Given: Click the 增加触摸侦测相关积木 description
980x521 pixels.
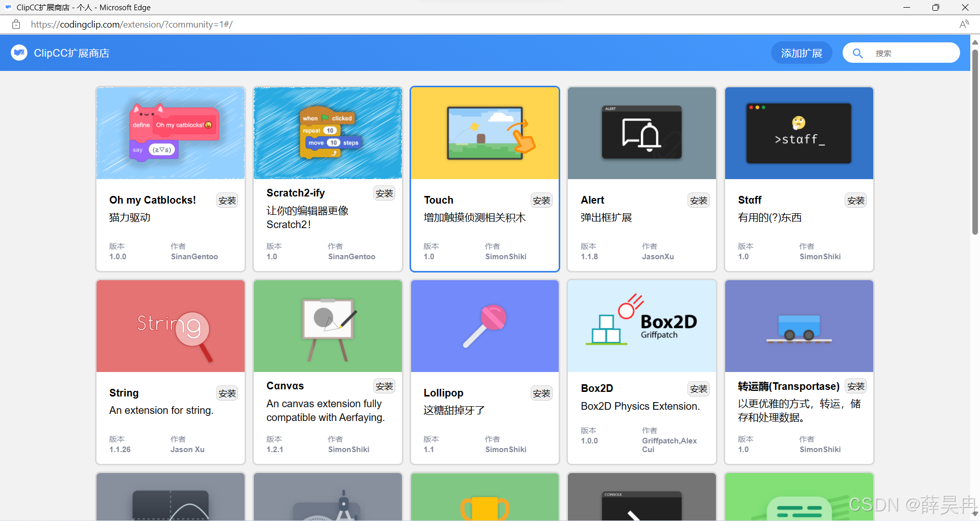Looking at the screenshot, I should (475, 217).
